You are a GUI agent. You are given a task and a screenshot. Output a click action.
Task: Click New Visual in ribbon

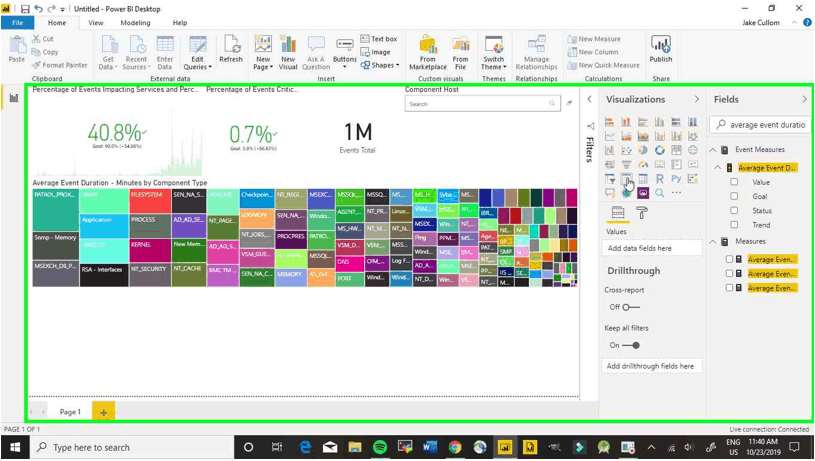tap(288, 52)
